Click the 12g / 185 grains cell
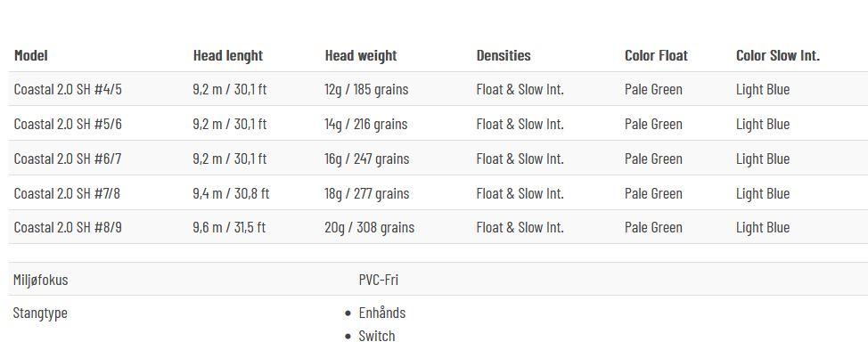Viewport: 868px width, 358px height. tap(366, 90)
